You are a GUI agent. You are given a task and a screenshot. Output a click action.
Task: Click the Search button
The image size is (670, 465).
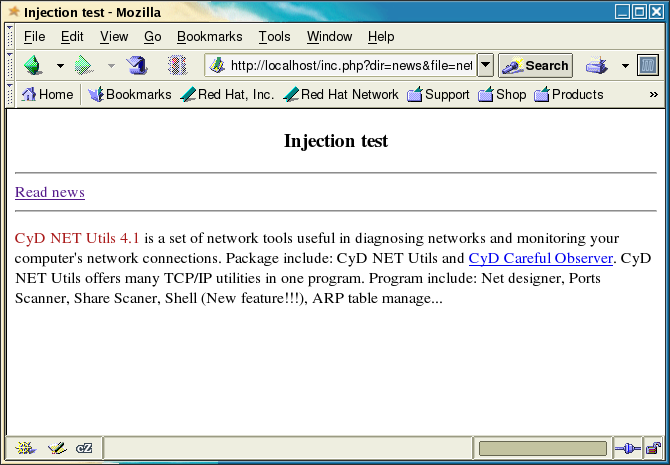pos(535,65)
